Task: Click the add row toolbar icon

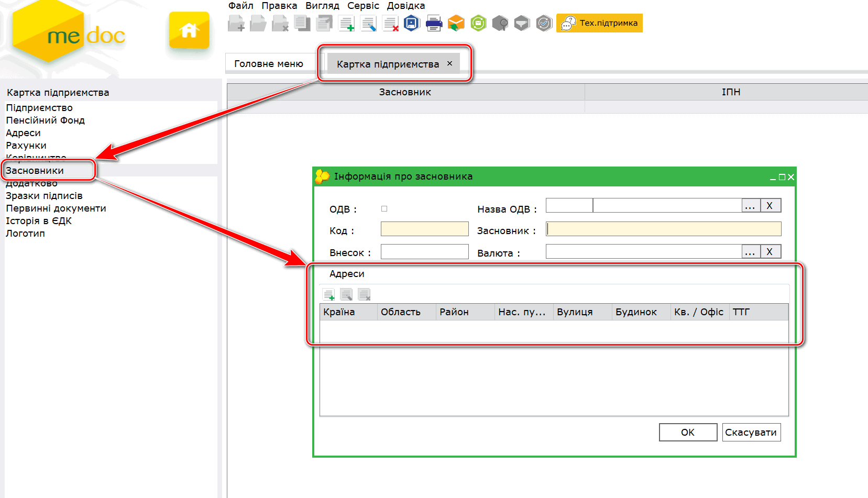Action: [346, 24]
